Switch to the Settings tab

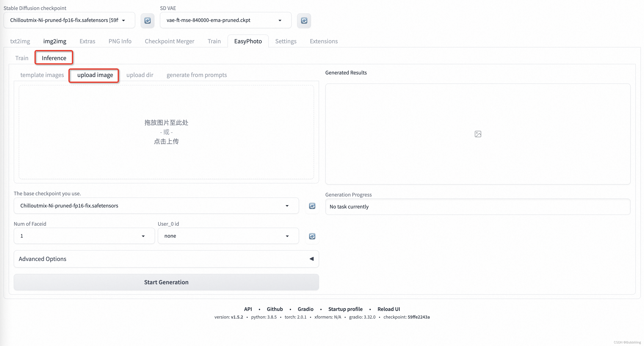286,41
